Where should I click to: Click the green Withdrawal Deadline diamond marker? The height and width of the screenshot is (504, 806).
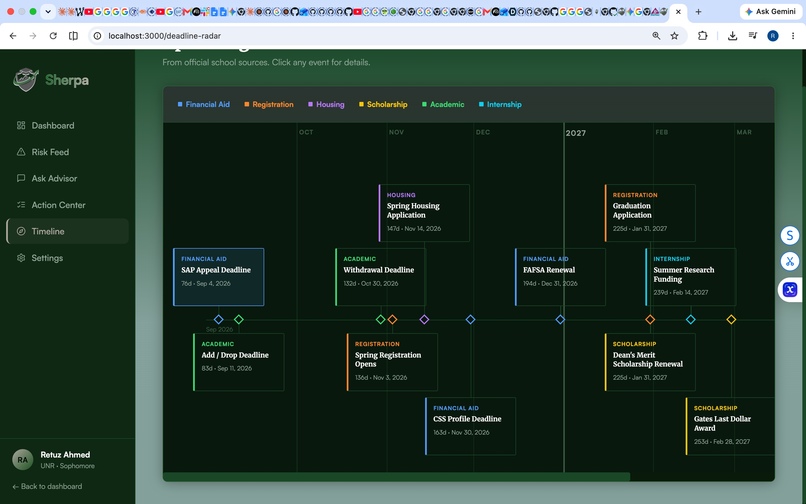(x=380, y=319)
